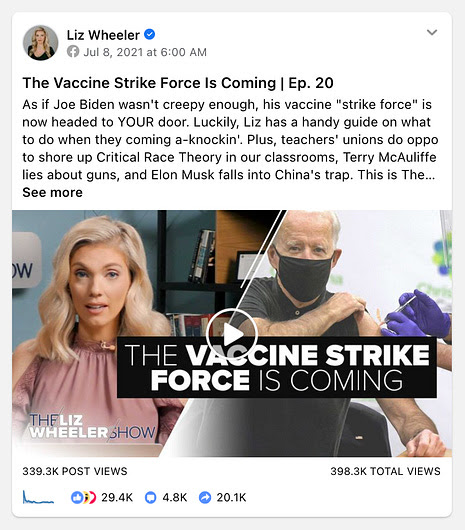Open the Liz Wheeler page name link

103,35
